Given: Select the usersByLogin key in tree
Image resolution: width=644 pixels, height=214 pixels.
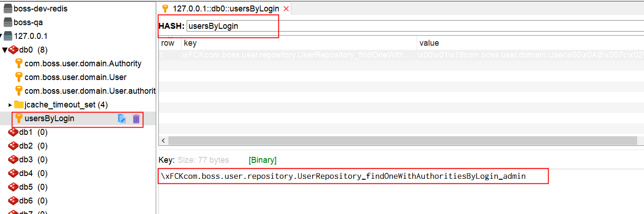Looking at the screenshot, I should coord(49,118).
